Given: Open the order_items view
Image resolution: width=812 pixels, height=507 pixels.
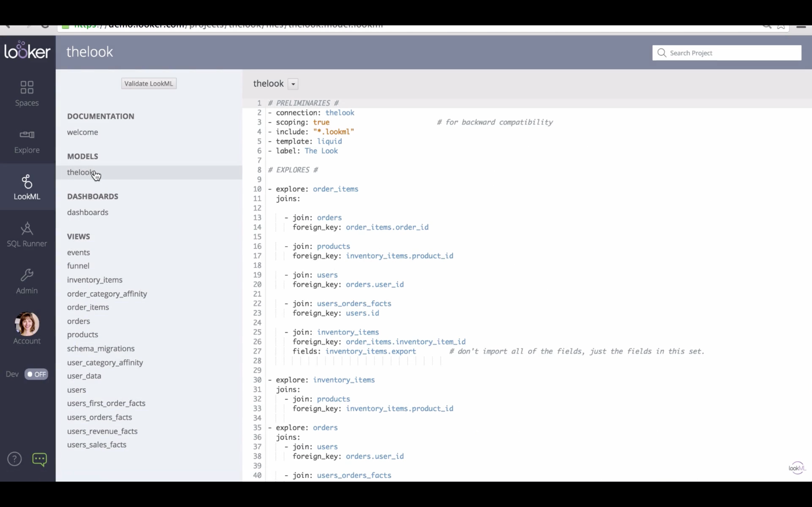Looking at the screenshot, I should click(x=88, y=307).
